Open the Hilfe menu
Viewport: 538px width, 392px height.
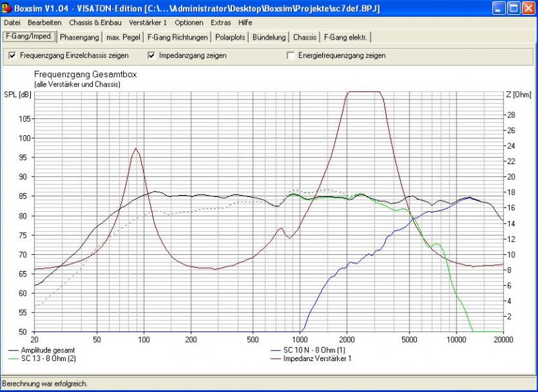[x=245, y=22]
